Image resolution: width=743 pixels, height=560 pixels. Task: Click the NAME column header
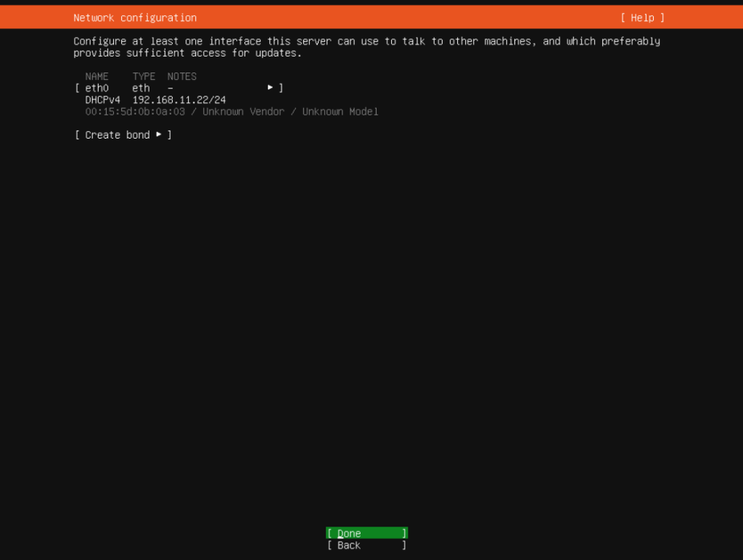[x=97, y=76]
